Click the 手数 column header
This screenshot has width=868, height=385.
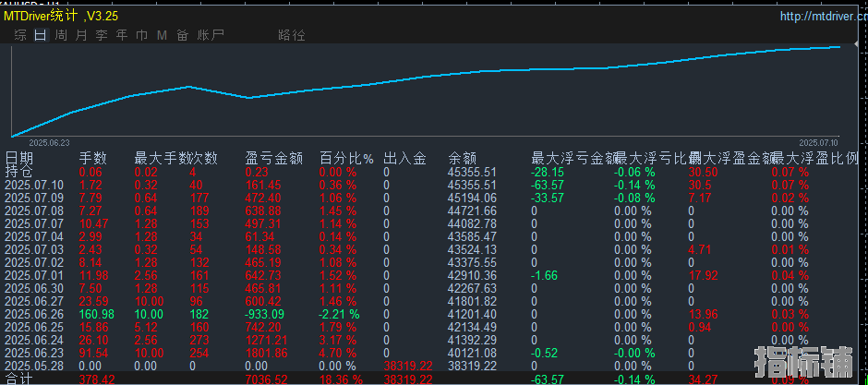pyautogui.click(x=93, y=159)
